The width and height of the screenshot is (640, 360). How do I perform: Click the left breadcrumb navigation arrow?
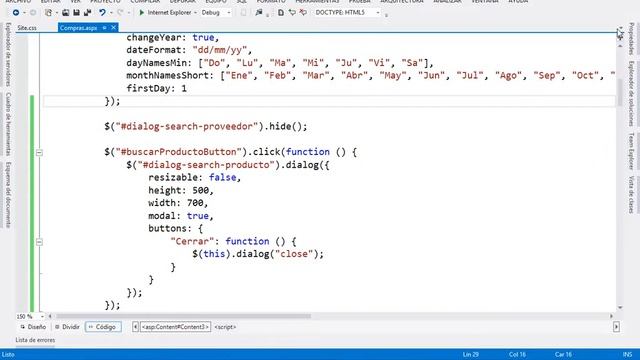[x=135, y=327]
